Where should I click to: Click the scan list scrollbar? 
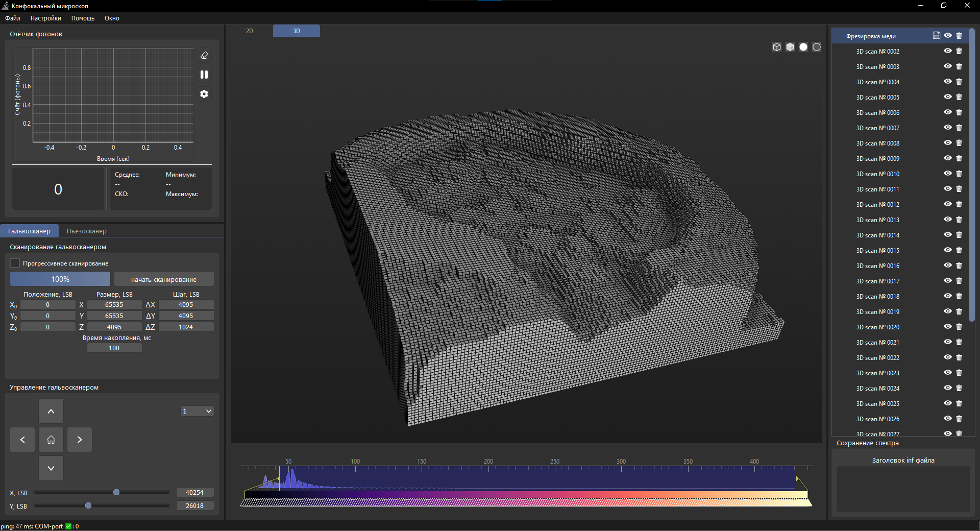(972, 175)
